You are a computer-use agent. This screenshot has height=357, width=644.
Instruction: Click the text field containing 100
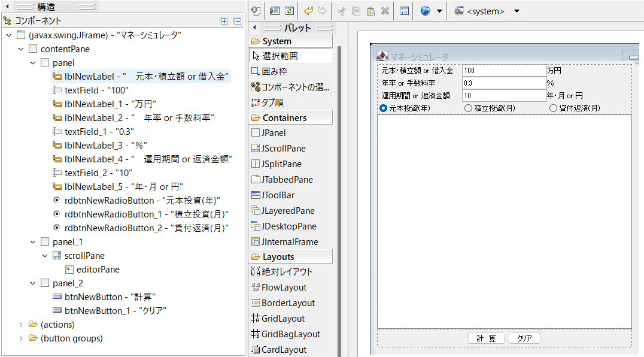pos(505,71)
